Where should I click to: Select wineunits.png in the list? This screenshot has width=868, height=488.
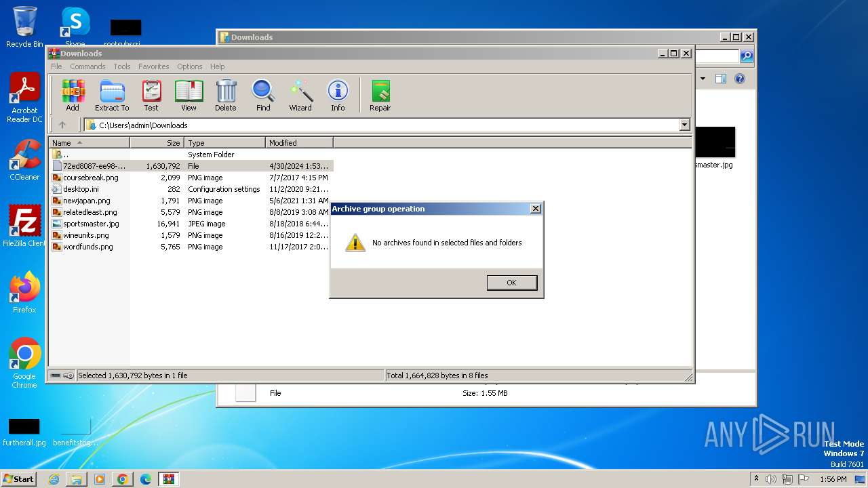(191, 235)
